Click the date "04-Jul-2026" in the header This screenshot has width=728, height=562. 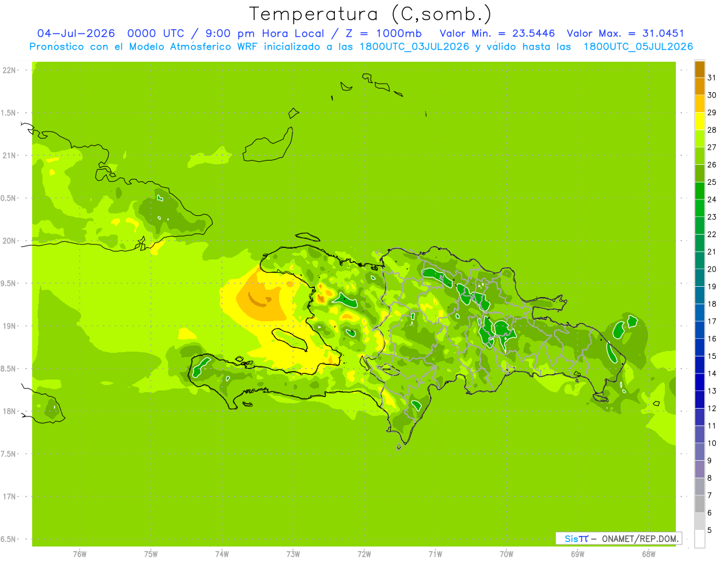tap(76, 33)
